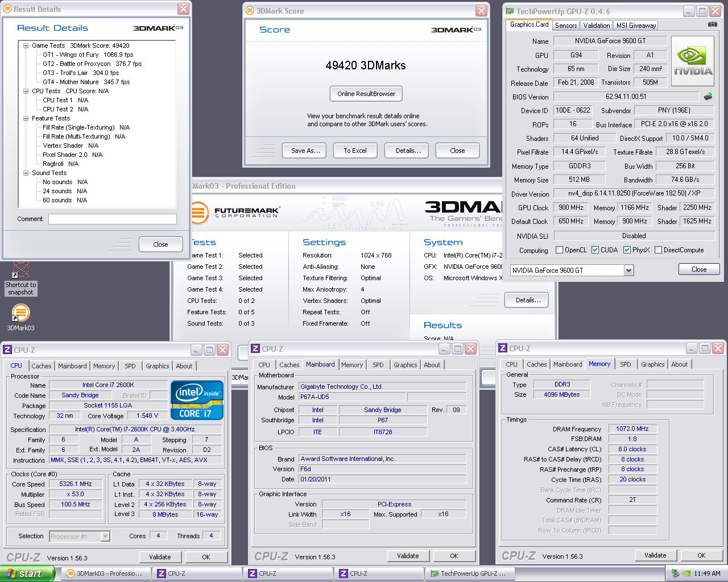Click the GPU-Z title bar graphics card icon
This screenshot has height=582, width=728.
pos(510,11)
